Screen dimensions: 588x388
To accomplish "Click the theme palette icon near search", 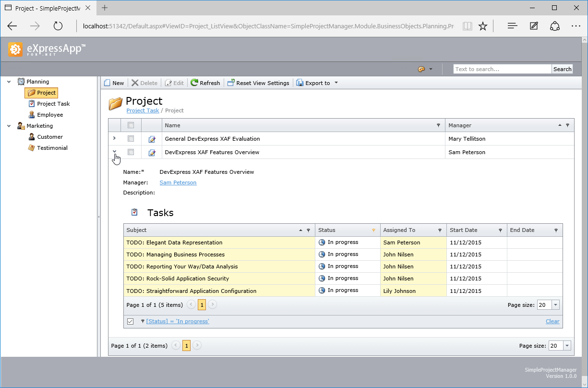I will pos(421,69).
